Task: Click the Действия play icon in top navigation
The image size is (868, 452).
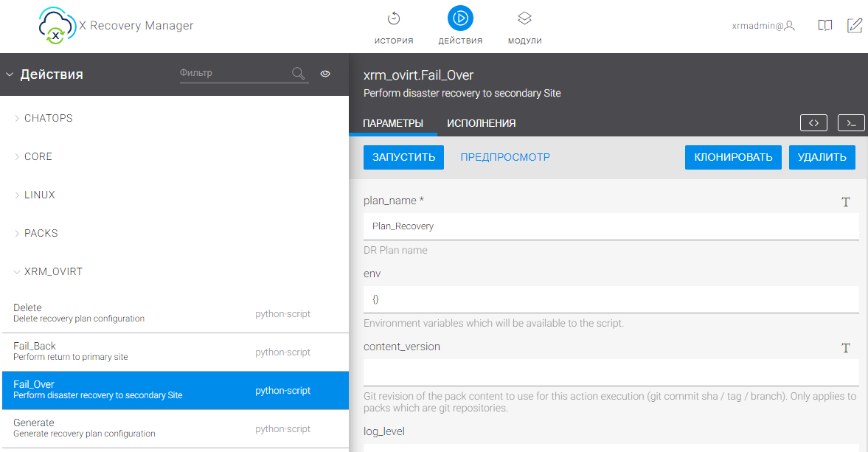Action: point(460,18)
